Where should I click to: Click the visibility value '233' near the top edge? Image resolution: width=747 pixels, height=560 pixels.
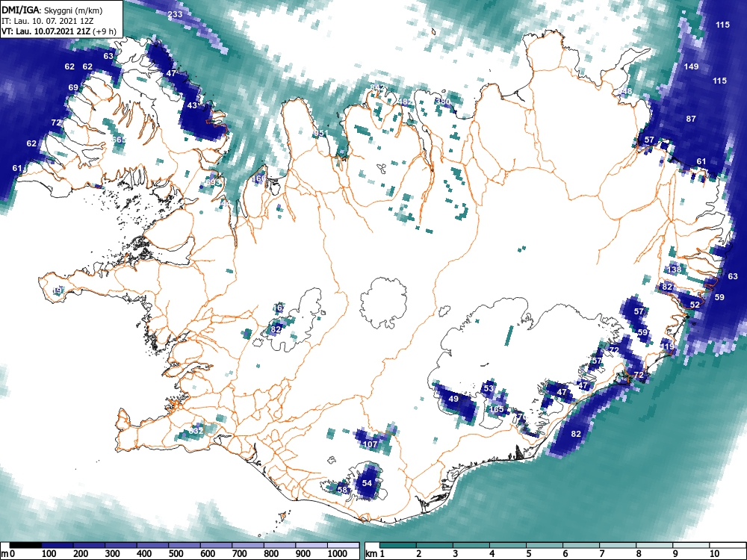[176, 14]
